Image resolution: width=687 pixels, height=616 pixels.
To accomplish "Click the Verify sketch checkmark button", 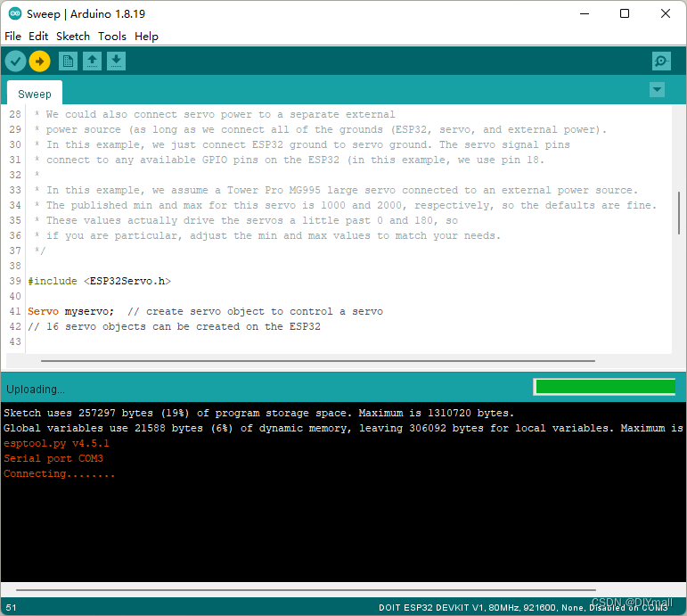I will (x=16, y=62).
